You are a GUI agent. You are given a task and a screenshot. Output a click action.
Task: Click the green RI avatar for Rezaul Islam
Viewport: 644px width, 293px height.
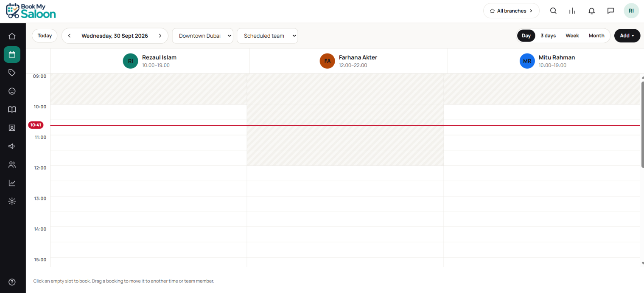[131, 61]
